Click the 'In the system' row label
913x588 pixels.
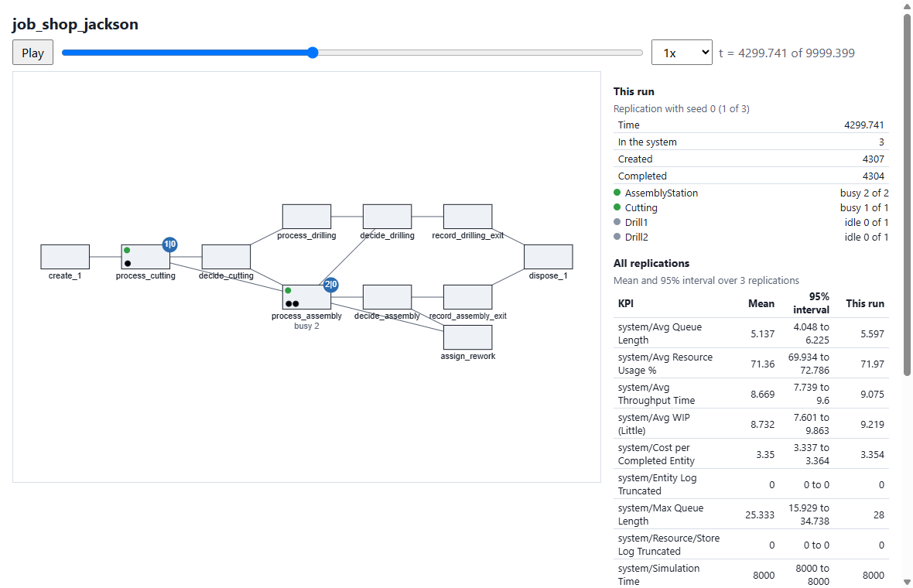(647, 142)
